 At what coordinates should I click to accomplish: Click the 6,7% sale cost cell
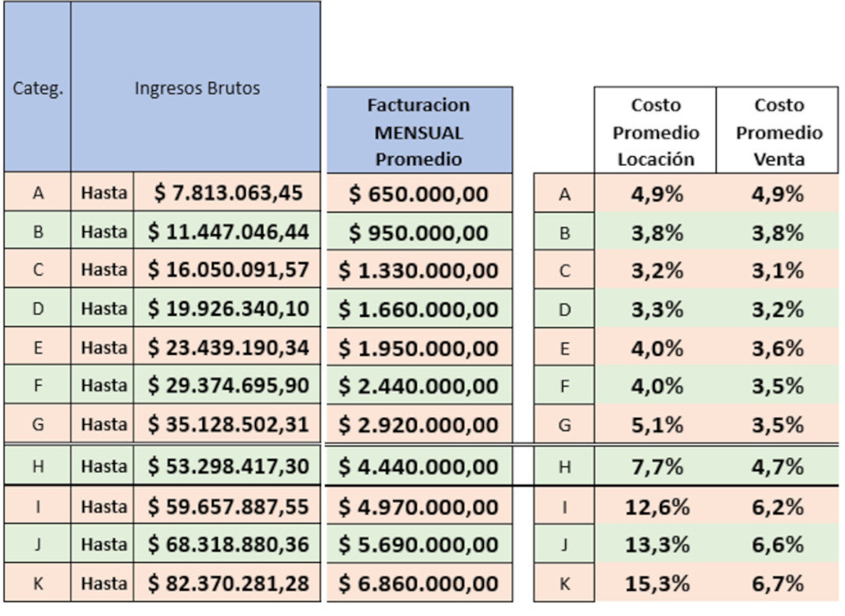[x=778, y=583]
